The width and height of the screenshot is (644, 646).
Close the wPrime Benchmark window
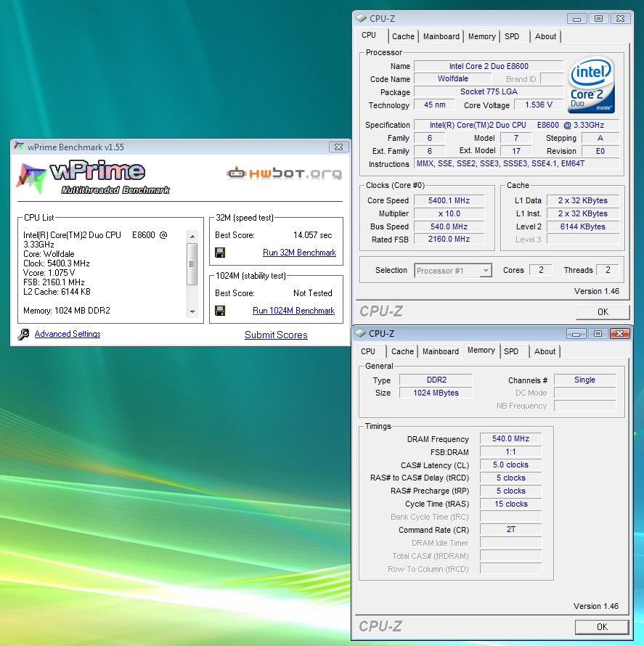click(338, 147)
